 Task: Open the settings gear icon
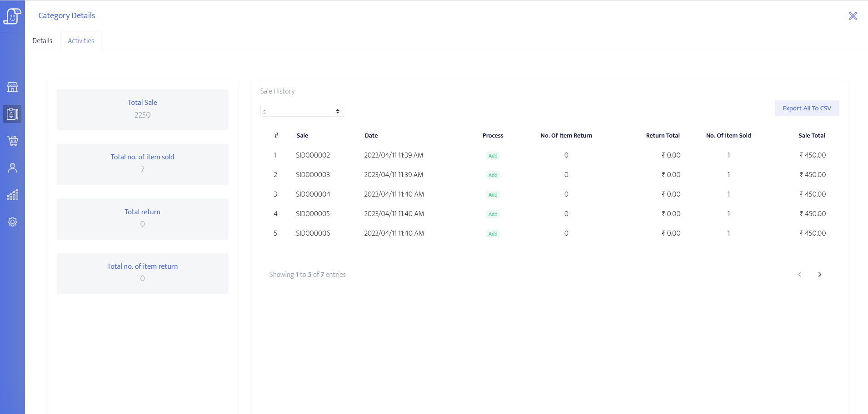12,222
